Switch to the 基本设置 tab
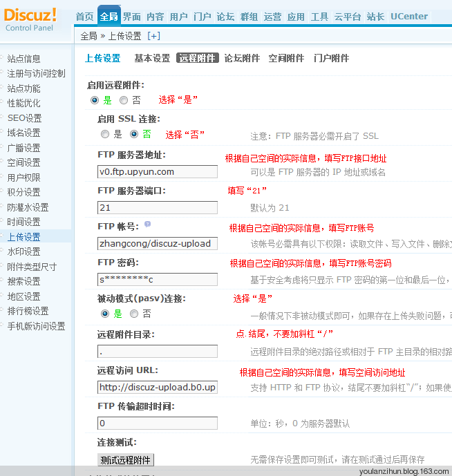452x476 pixels. coord(152,59)
